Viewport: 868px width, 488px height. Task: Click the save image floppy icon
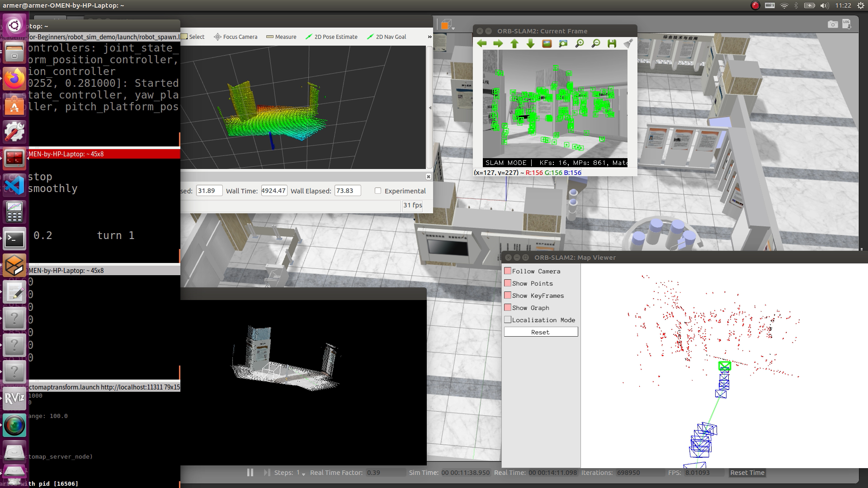click(x=612, y=44)
